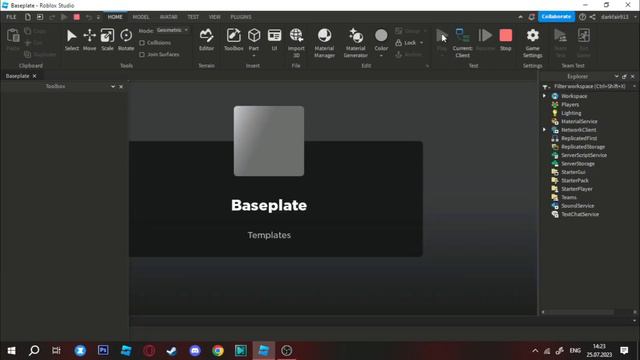The image size is (640, 360).
Task: Switch to the VIEW ribbon tab
Action: [214, 17]
